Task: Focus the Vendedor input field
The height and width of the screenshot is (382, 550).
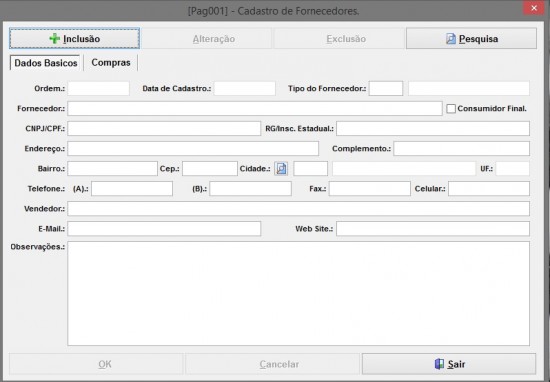Action: (x=299, y=208)
